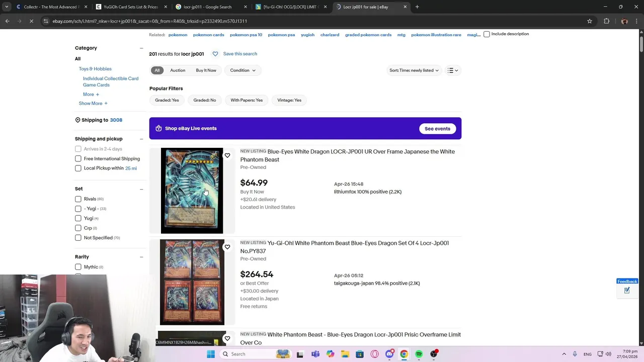Check the Not Specified set filter
Image resolution: width=644 pixels, height=362 pixels.
pyautogui.click(x=78, y=237)
